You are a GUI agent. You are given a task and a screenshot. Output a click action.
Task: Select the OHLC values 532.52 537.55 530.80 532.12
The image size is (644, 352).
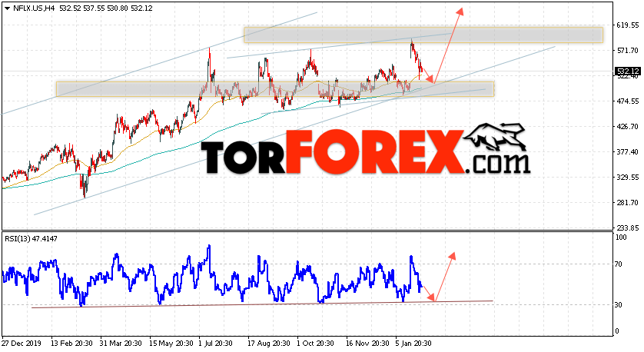106,8
